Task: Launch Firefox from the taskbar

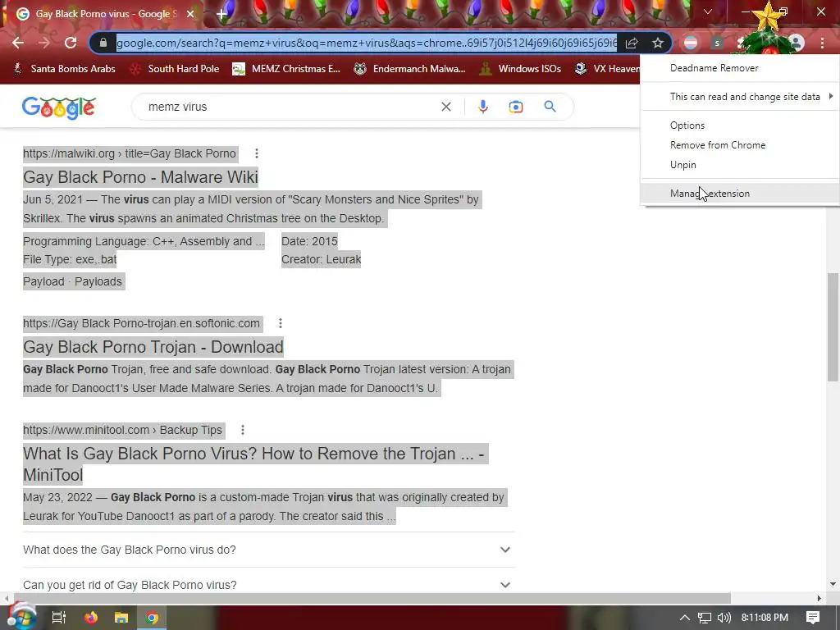Action: (91, 618)
